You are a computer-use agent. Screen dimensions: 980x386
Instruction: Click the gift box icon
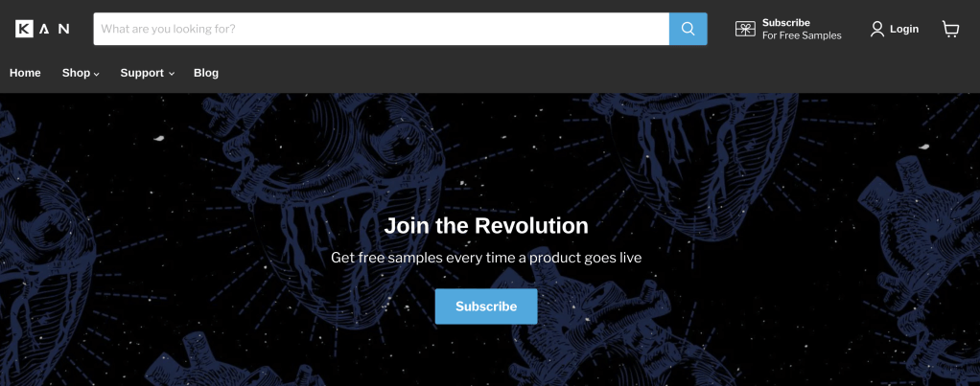[745, 29]
